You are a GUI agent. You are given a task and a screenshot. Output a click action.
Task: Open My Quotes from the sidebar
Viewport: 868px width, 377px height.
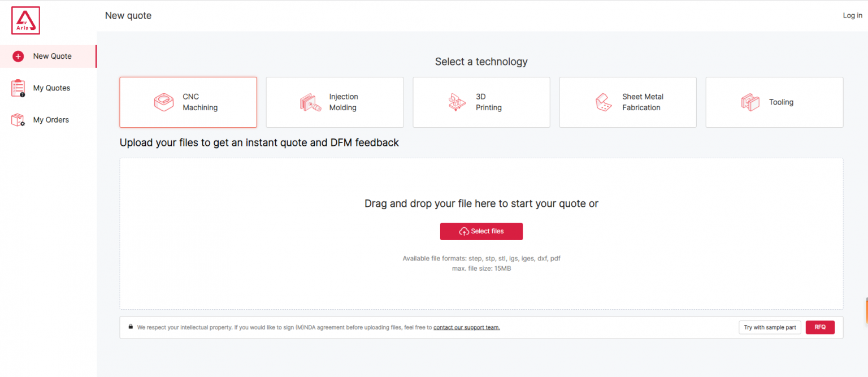pyautogui.click(x=52, y=88)
